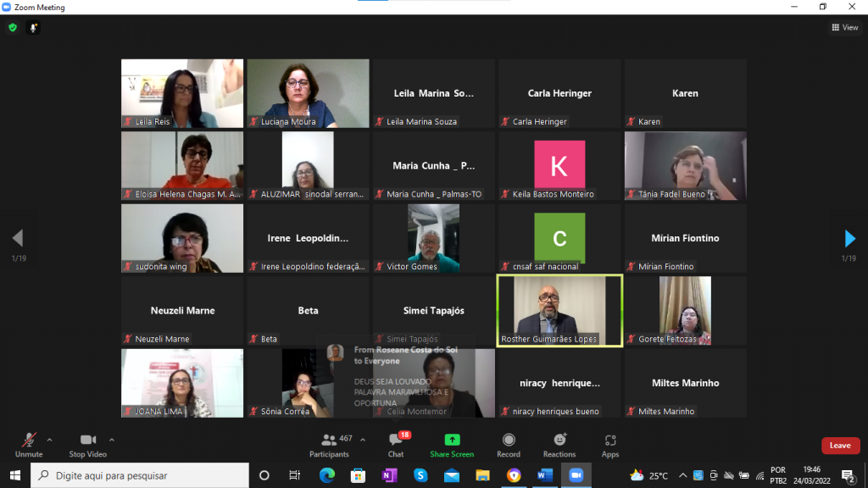This screenshot has height=488, width=868.
Task: Go to previous page of participants
Action: point(17,239)
